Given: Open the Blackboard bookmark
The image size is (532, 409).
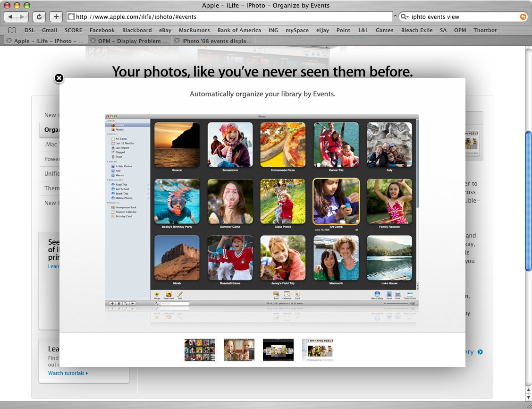Looking at the screenshot, I should click(137, 30).
